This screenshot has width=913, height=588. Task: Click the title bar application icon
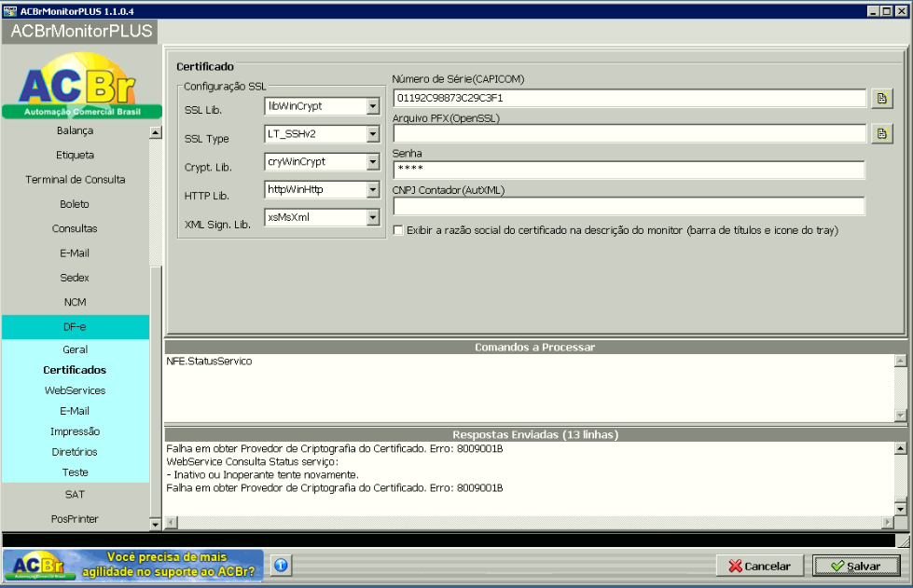10,11
